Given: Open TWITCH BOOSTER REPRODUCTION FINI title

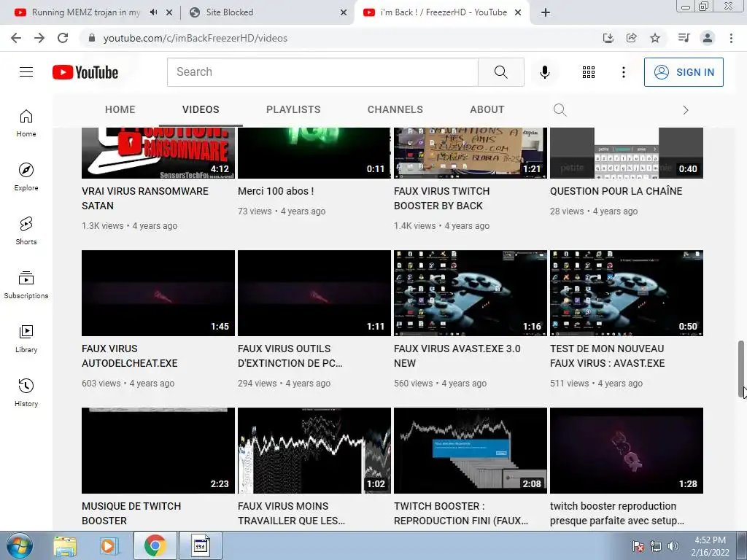Looking at the screenshot, I should click(461, 513).
